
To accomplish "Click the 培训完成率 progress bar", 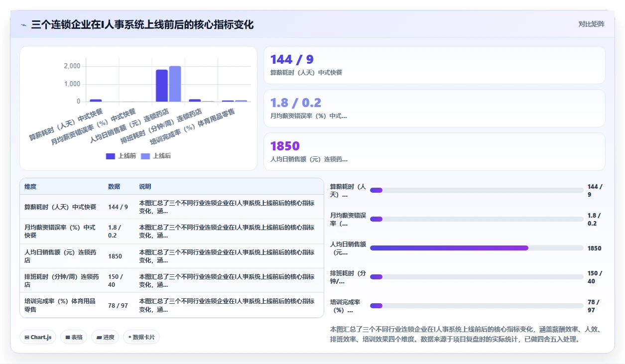I will (x=477, y=306).
